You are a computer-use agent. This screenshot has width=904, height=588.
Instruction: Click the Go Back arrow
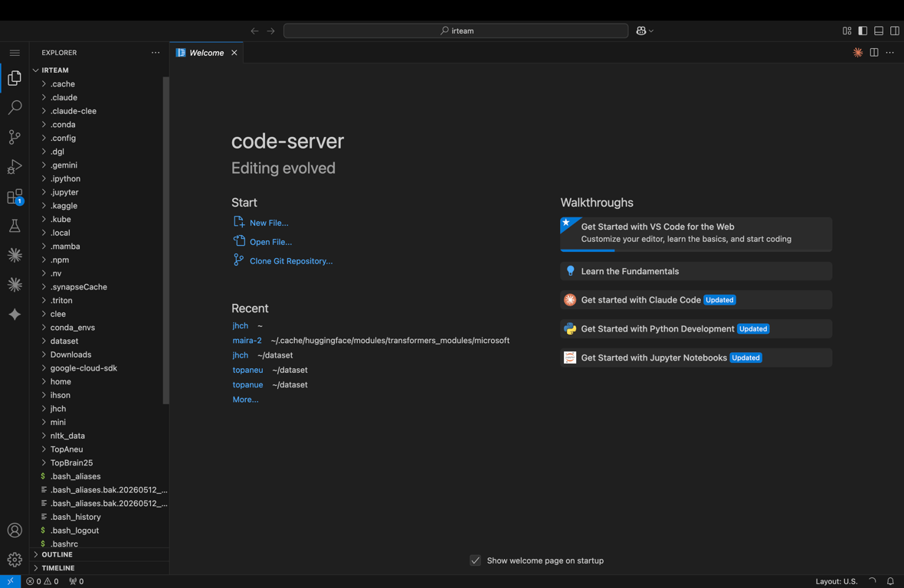point(254,31)
